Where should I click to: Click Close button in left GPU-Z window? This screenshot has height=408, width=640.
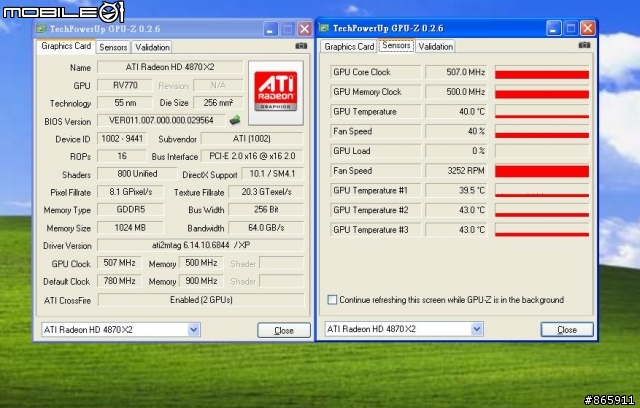click(x=284, y=330)
